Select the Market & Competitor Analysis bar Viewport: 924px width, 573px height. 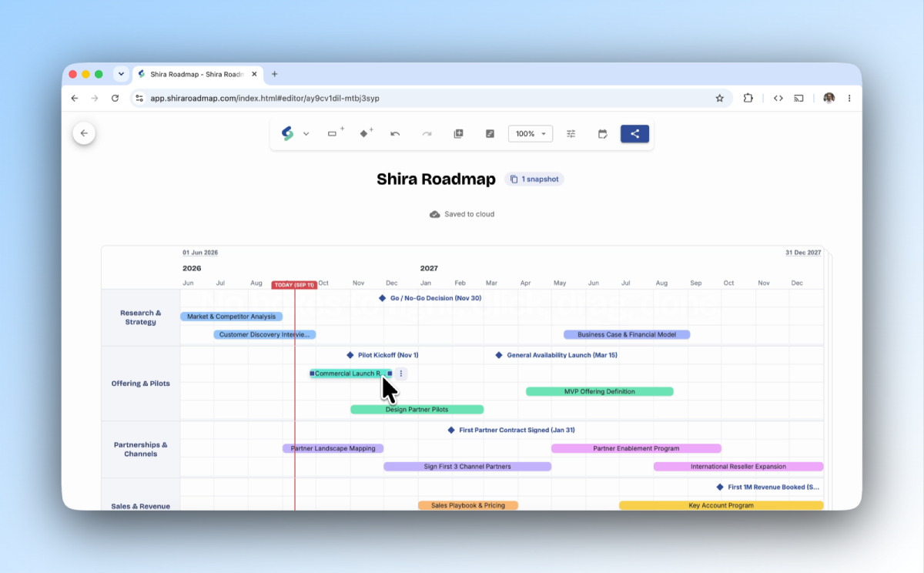[x=231, y=317]
